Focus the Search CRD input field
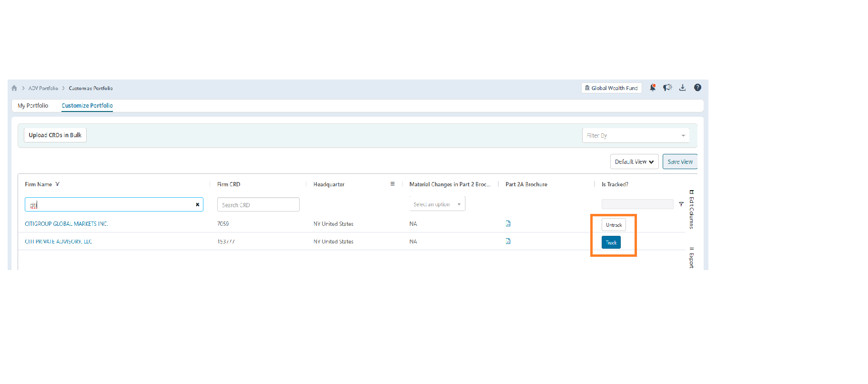This screenshot has width=868, height=384. [258, 205]
